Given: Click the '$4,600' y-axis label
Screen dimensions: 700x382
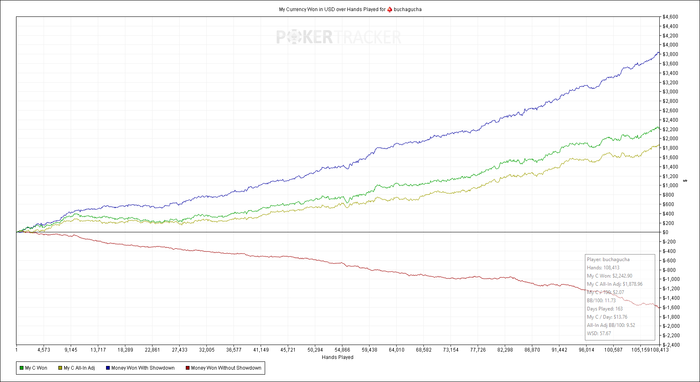Looking at the screenshot, I should (x=671, y=17).
